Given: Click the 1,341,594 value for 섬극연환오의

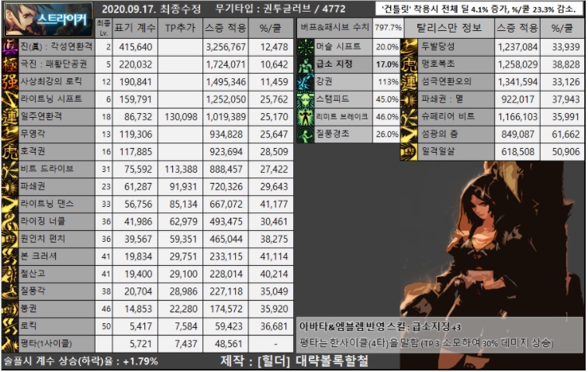Looking at the screenshot, I should click(x=517, y=82).
